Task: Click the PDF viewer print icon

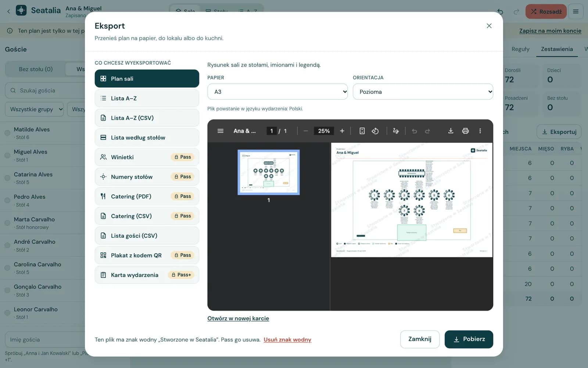Action: tap(465, 131)
